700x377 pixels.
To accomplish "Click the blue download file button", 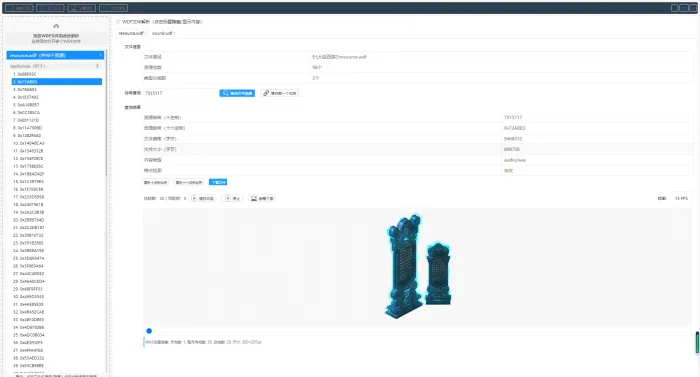I will click(218, 182).
